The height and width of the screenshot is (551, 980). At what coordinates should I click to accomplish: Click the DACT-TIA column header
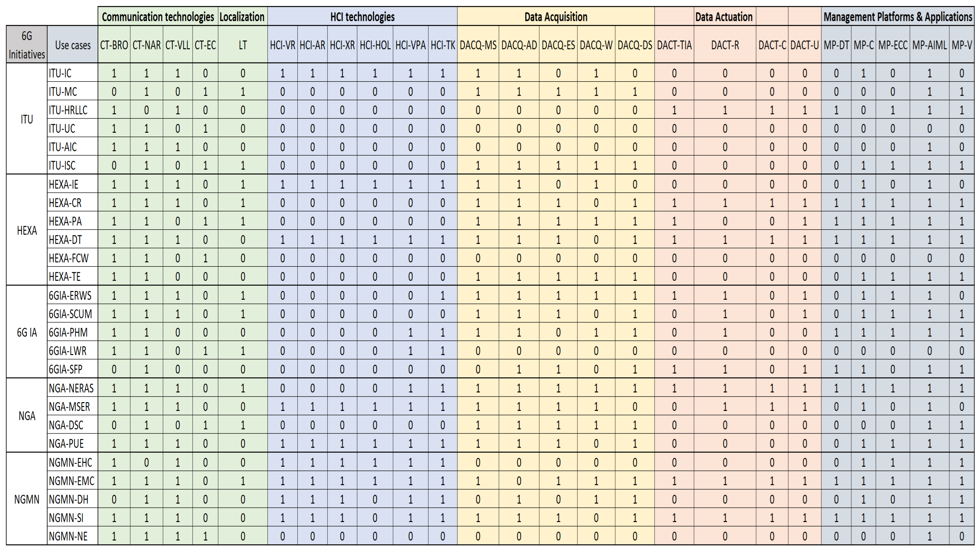(674, 45)
